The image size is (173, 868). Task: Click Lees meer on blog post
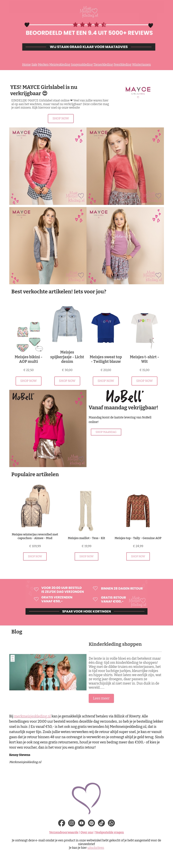pyautogui.click(x=101, y=698)
